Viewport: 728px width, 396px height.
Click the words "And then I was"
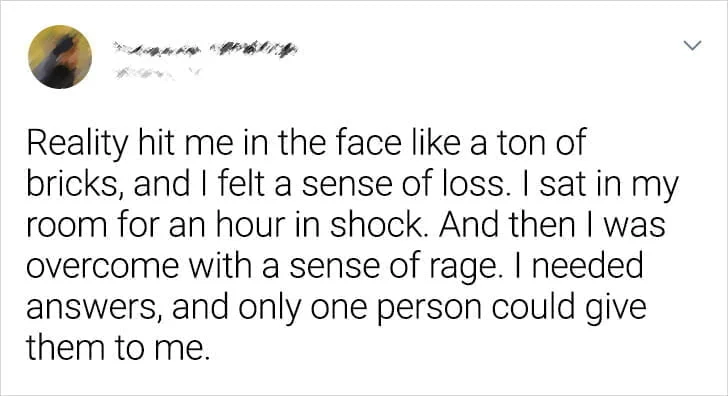point(552,225)
